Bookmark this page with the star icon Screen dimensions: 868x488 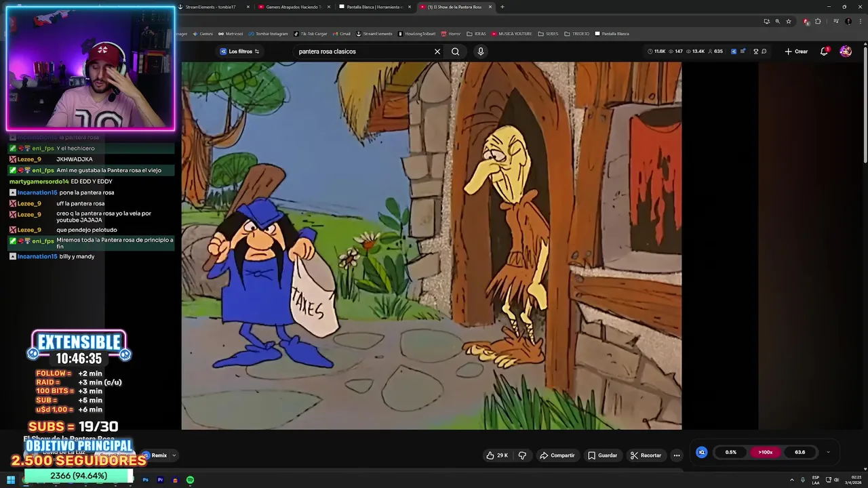pyautogui.click(x=789, y=21)
